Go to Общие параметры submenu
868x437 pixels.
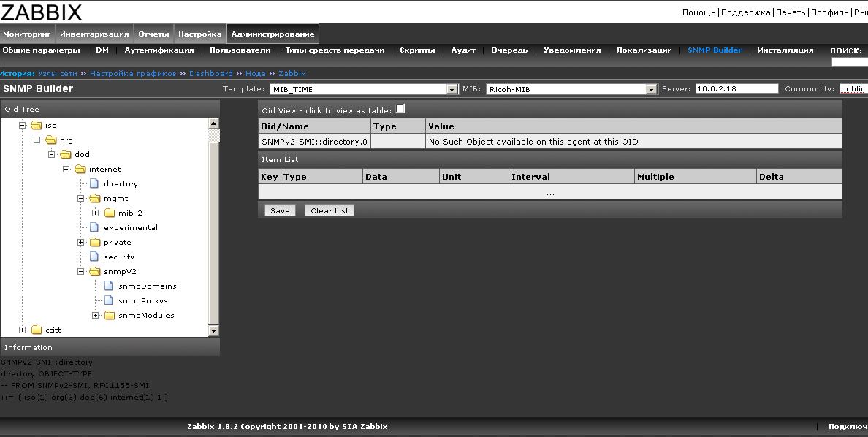[42, 50]
